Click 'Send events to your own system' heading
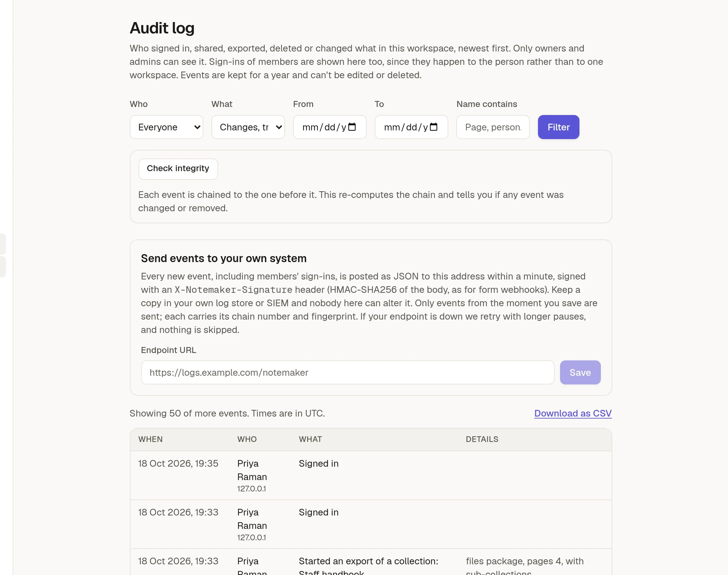 point(224,258)
